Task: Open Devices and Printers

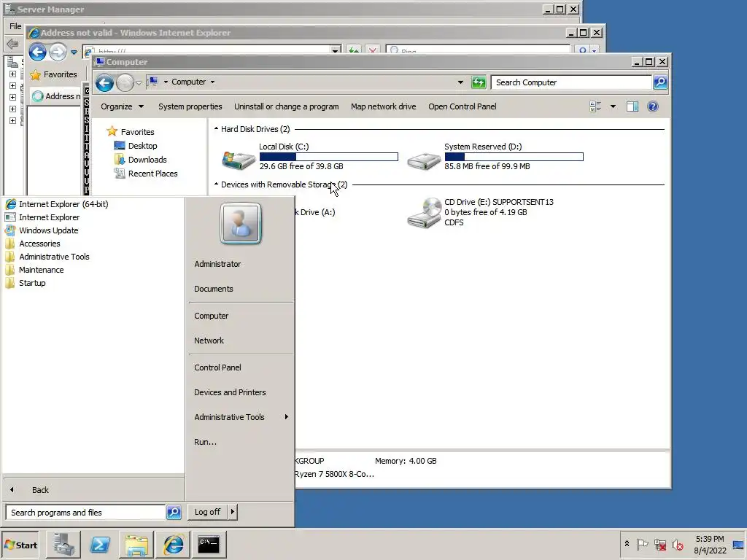Action: (230, 392)
